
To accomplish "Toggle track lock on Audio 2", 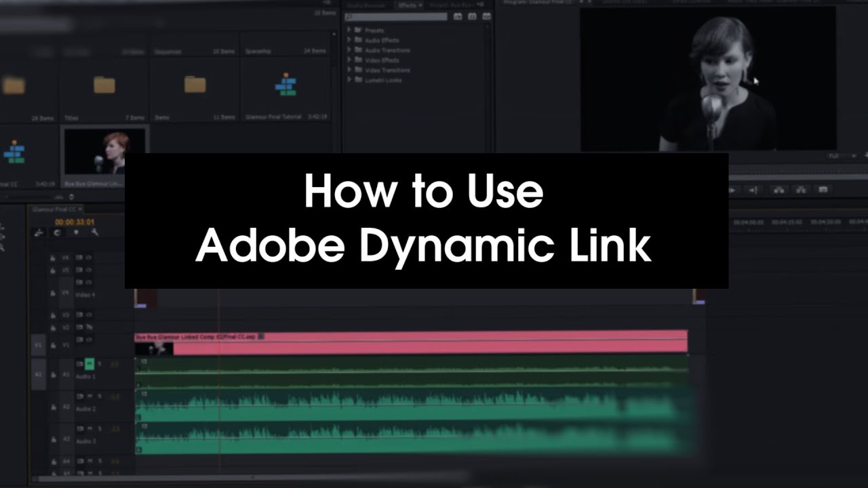I will (53, 407).
